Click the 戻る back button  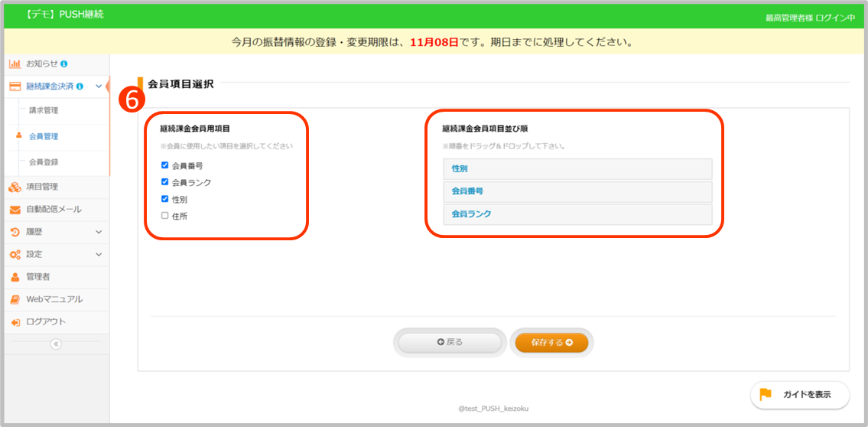click(x=450, y=342)
